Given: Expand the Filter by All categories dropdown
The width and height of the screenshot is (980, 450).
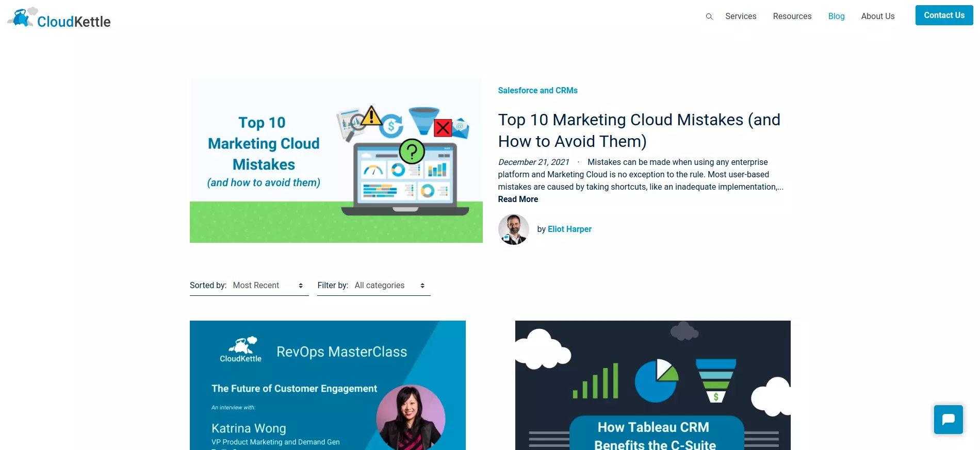Looking at the screenshot, I should coord(391,286).
